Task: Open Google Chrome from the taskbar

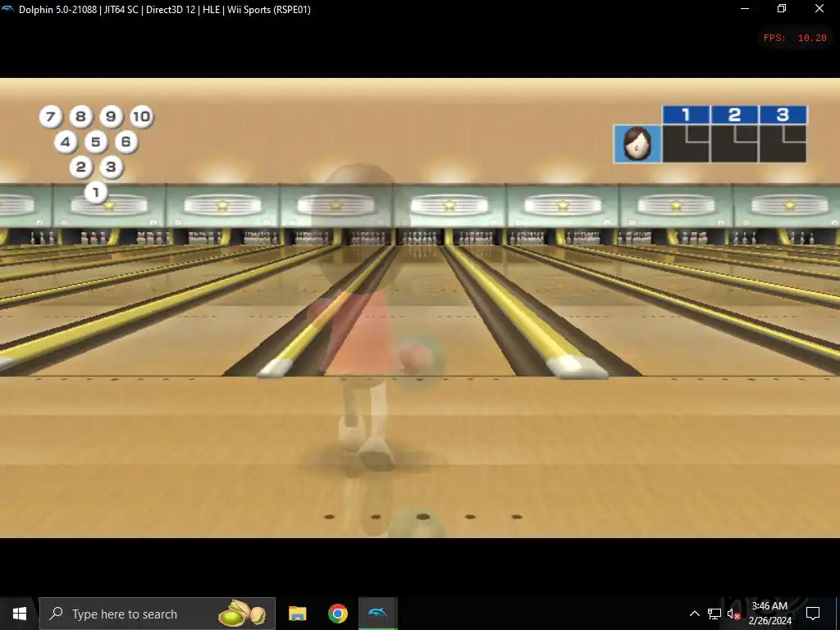Action: (x=337, y=614)
